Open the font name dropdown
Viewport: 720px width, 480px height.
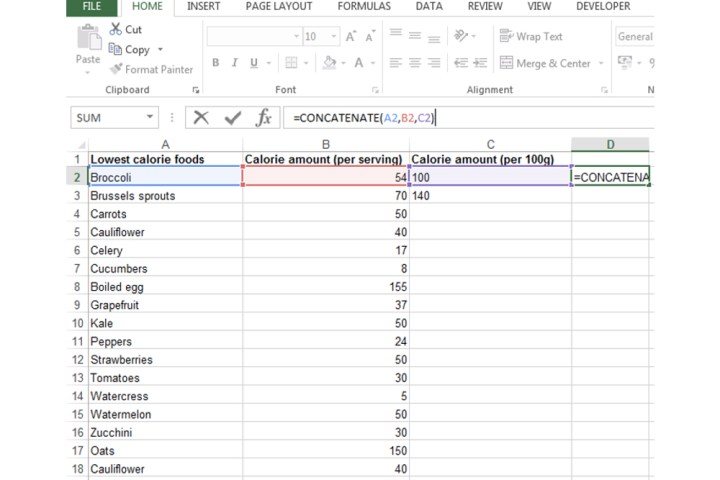coord(297,36)
